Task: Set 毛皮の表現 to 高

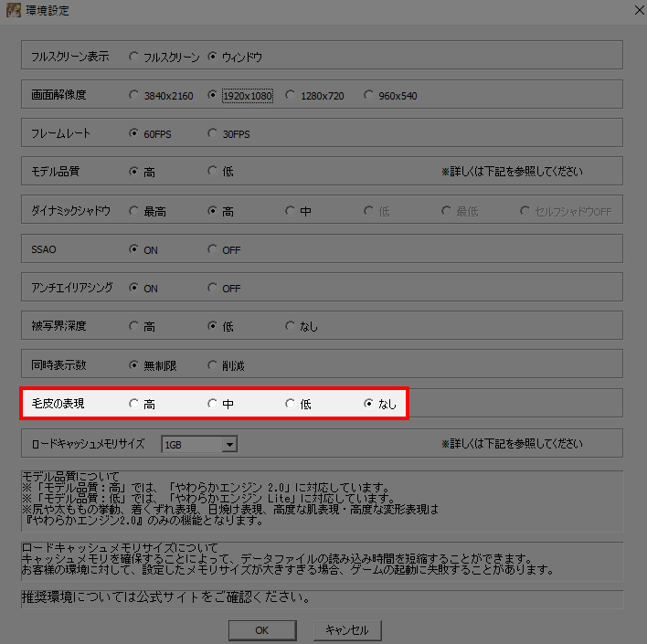Action: pyautogui.click(x=135, y=404)
